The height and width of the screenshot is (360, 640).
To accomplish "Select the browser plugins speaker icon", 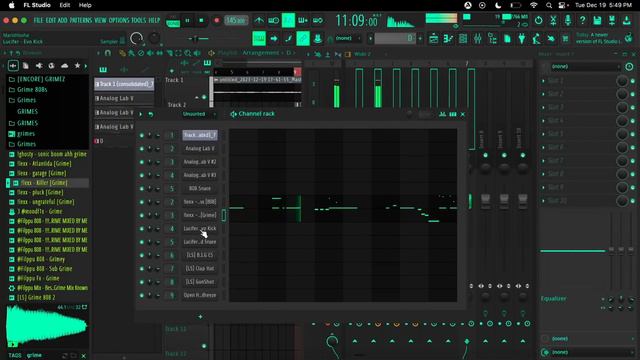I will point(39,65).
